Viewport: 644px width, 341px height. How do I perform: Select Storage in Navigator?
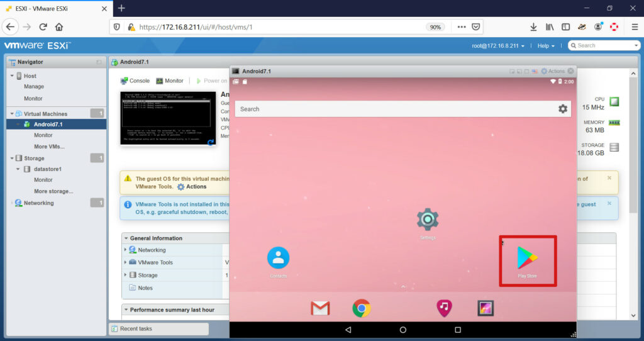click(x=34, y=158)
